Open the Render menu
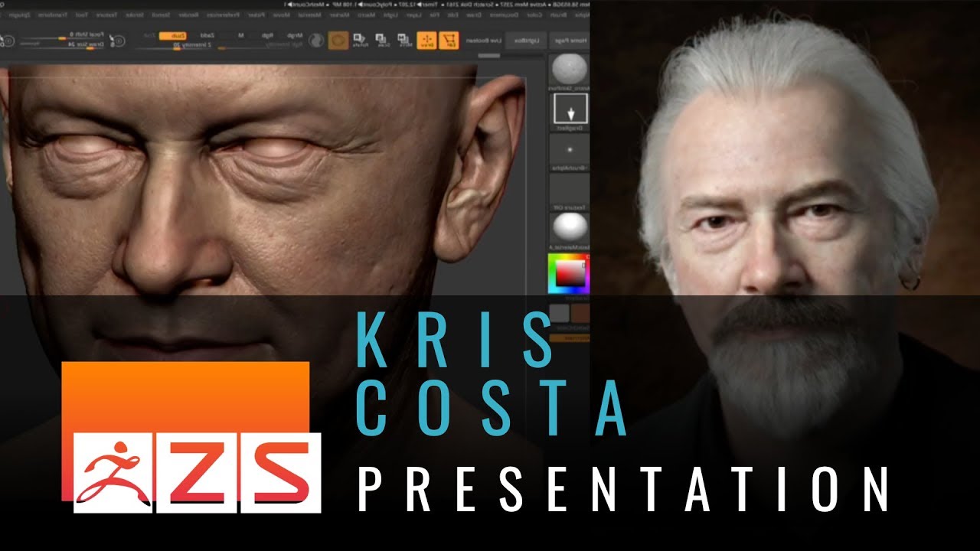This screenshot has width=980, height=551. (188, 15)
